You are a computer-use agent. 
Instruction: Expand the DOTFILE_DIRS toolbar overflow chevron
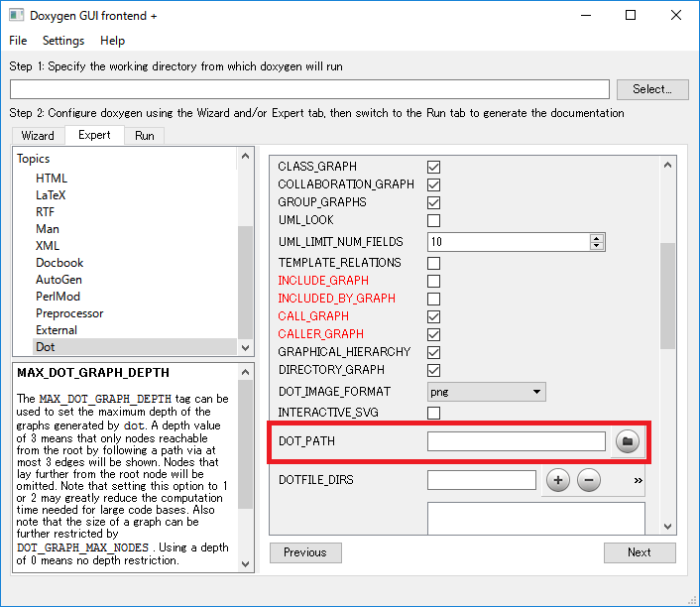point(638,481)
